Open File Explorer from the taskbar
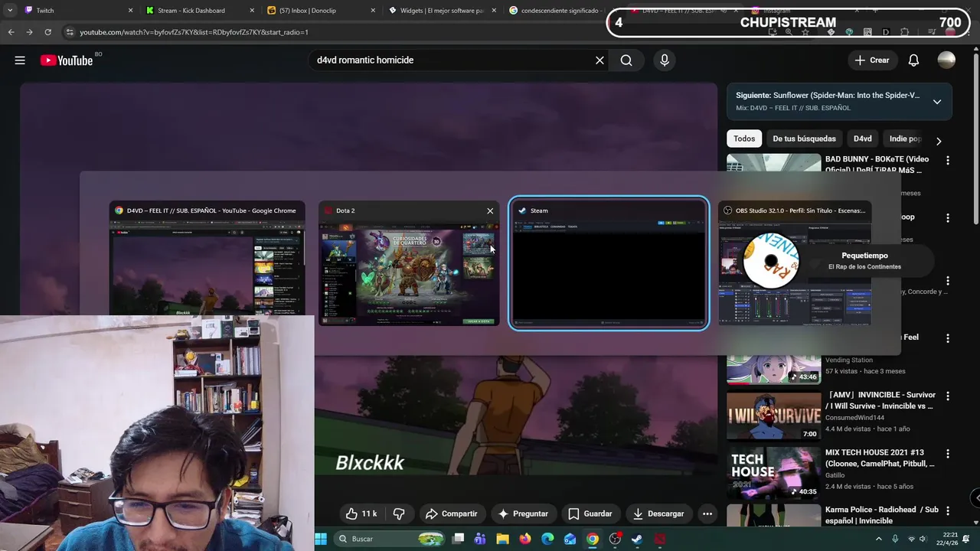This screenshot has height=551, width=980. pyautogui.click(x=502, y=539)
